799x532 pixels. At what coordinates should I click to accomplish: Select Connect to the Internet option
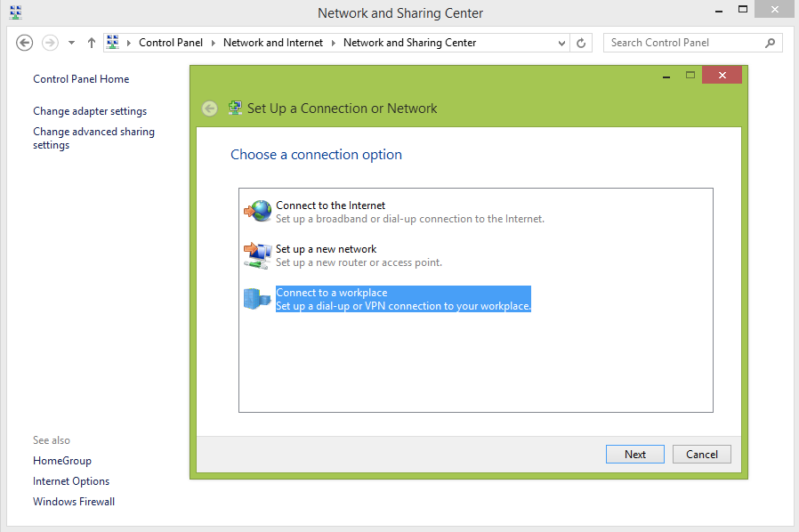click(330, 206)
